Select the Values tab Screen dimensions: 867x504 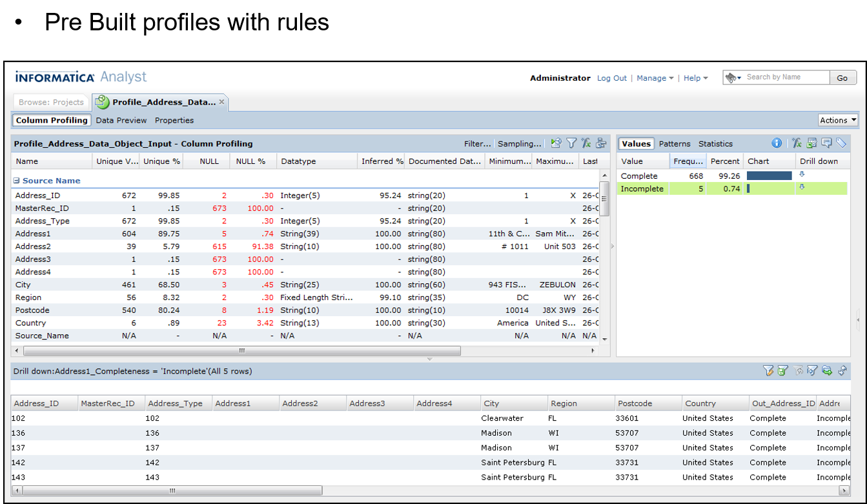637,144
